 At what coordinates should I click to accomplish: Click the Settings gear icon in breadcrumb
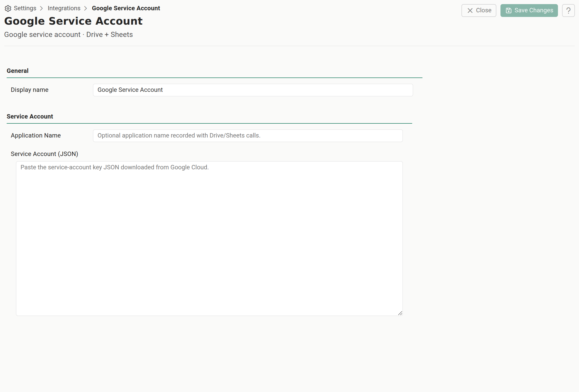[8, 8]
